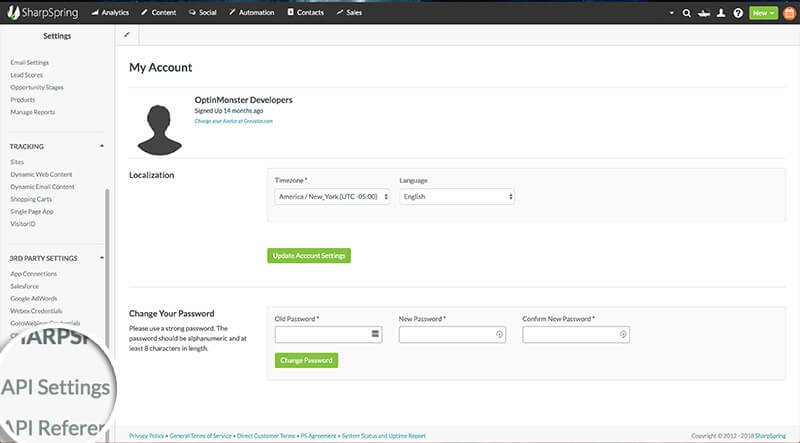The height and width of the screenshot is (443, 800).
Task: Open the green New dropdown button
Action: click(763, 13)
